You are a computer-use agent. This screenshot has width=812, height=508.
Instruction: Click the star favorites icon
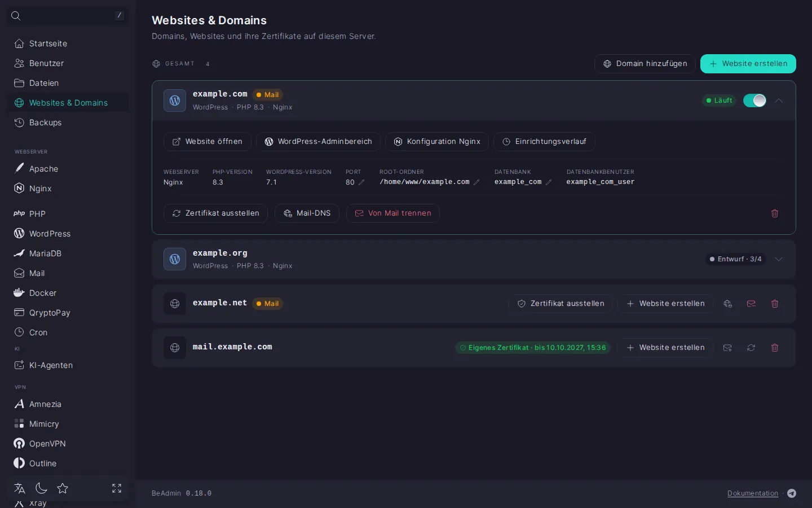coord(63,488)
